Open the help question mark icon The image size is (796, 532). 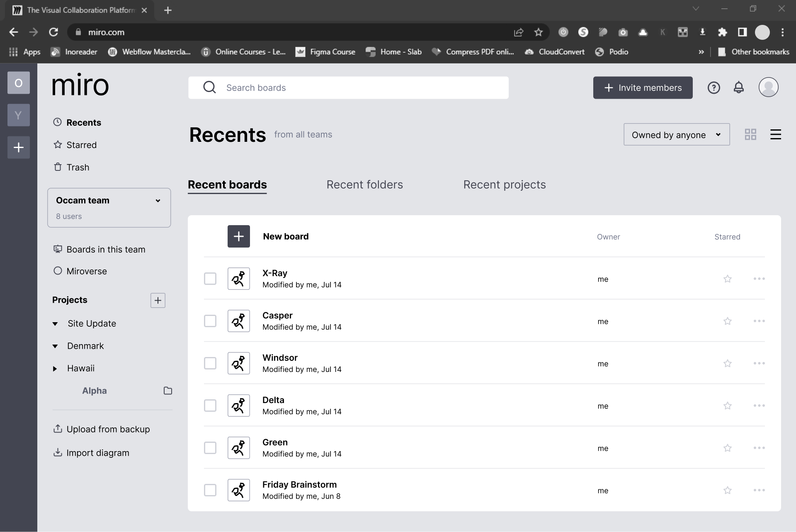(x=713, y=87)
